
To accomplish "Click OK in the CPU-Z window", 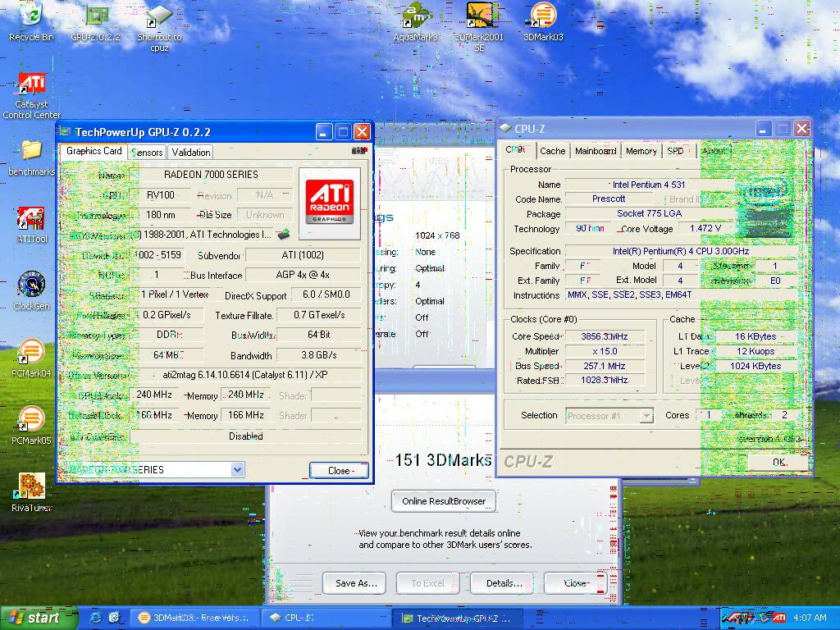I will [778, 462].
